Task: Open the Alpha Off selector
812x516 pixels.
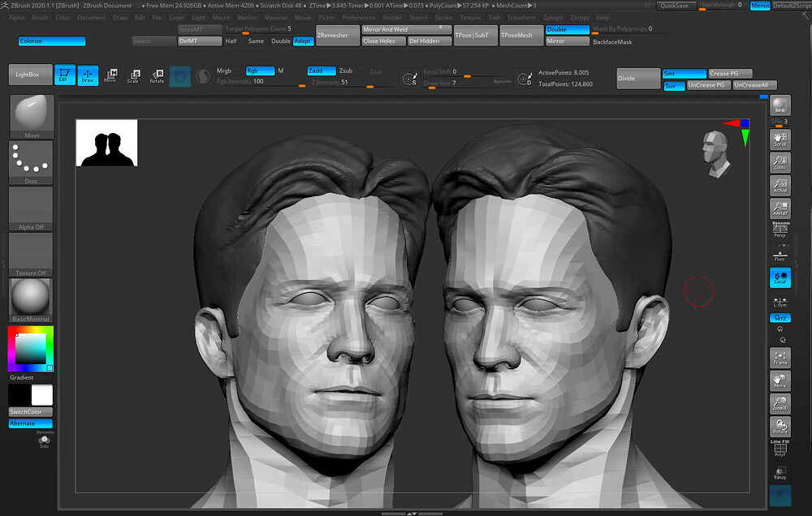Action: pyautogui.click(x=31, y=209)
